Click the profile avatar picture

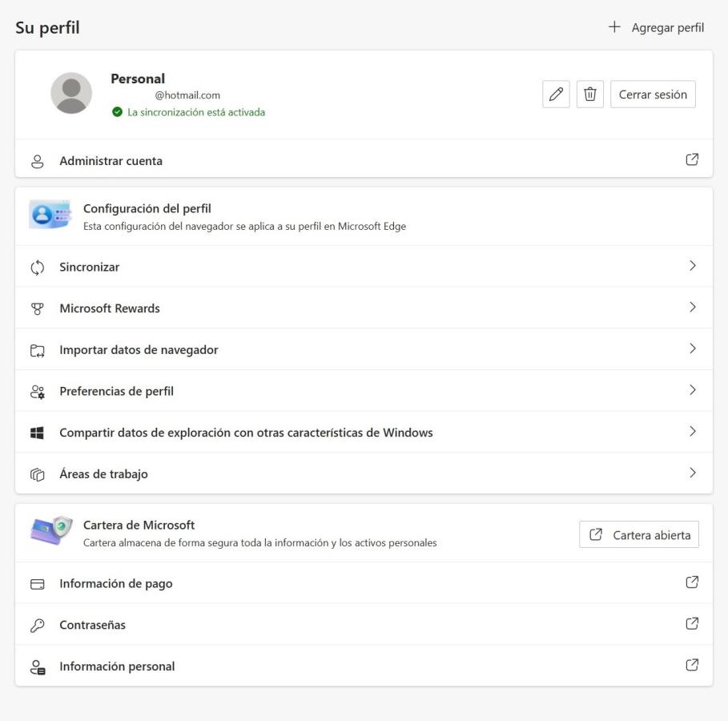(x=71, y=93)
